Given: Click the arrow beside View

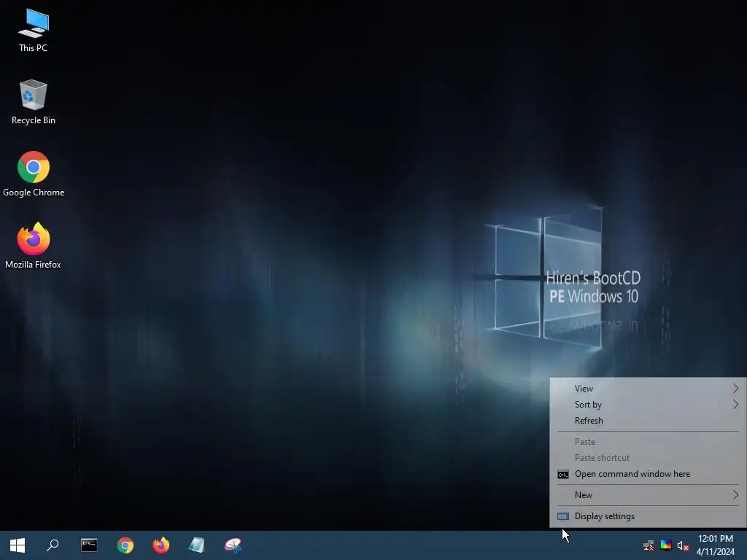Looking at the screenshot, I should [x=735, y=389].
